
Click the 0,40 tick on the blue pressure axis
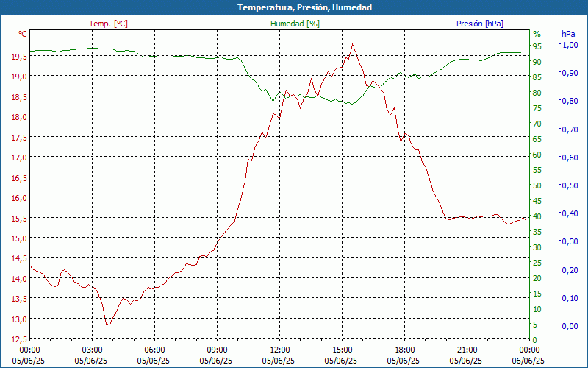click(570, 213)
